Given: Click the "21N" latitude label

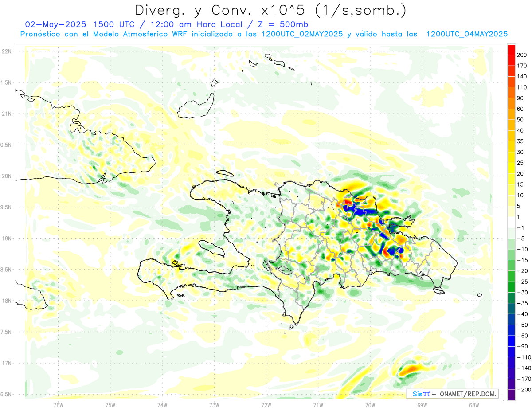Looking at the screenshot, I should [7, 114].
